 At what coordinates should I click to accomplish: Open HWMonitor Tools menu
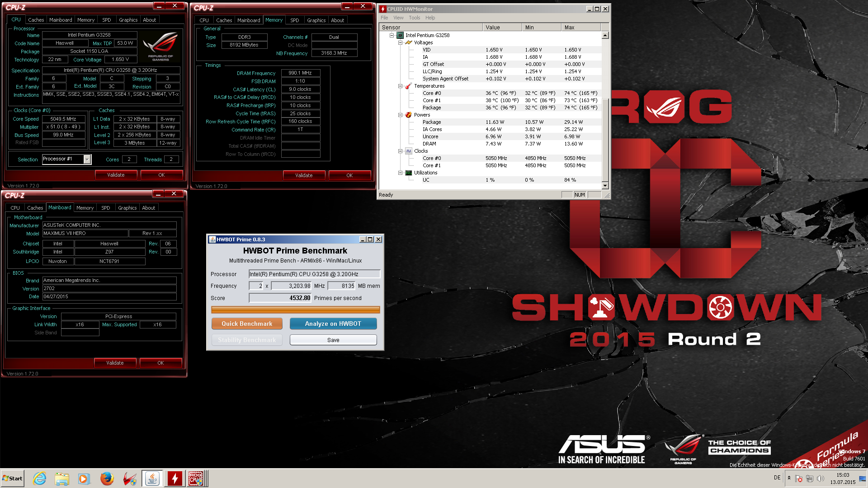click(x=415, y=18)
